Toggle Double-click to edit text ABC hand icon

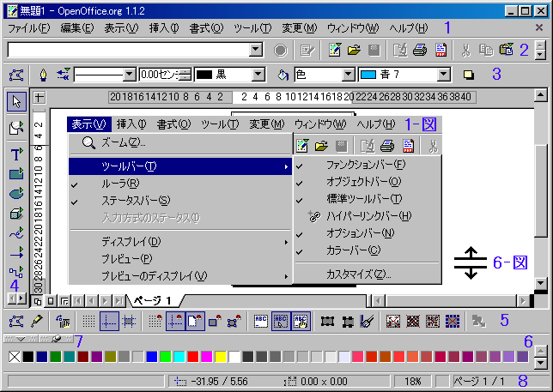tap(301, 321)
